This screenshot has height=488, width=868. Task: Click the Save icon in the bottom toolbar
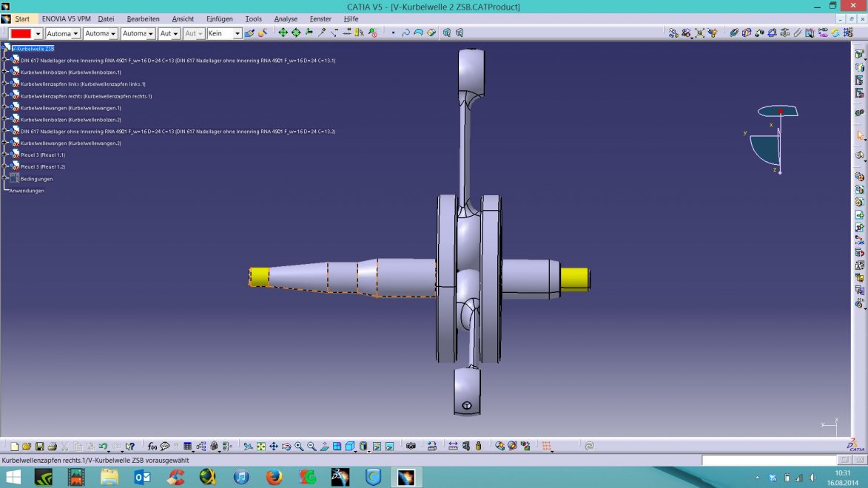click(x=39, y=447)
